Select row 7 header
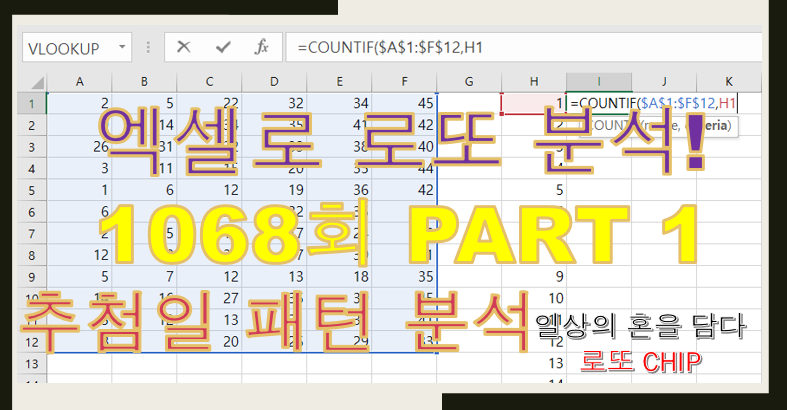The image size is (787, 410). coord(32,233)
